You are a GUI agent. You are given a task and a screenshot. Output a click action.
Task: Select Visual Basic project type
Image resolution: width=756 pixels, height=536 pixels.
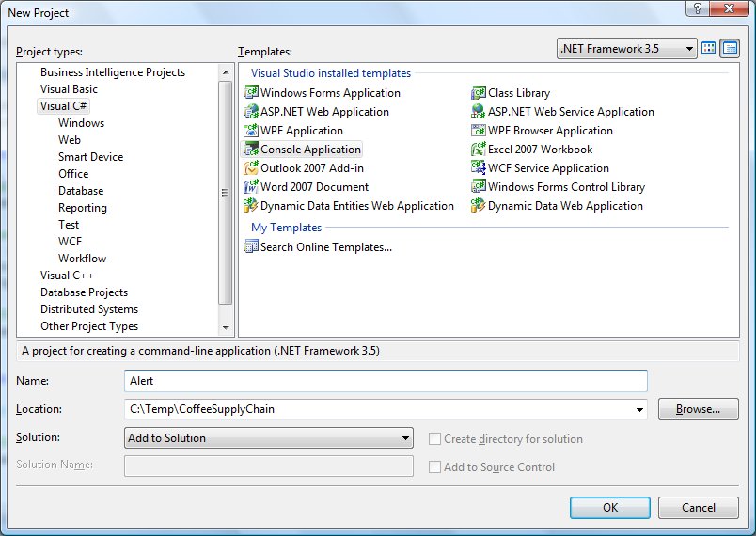click(x=69, y=89)
